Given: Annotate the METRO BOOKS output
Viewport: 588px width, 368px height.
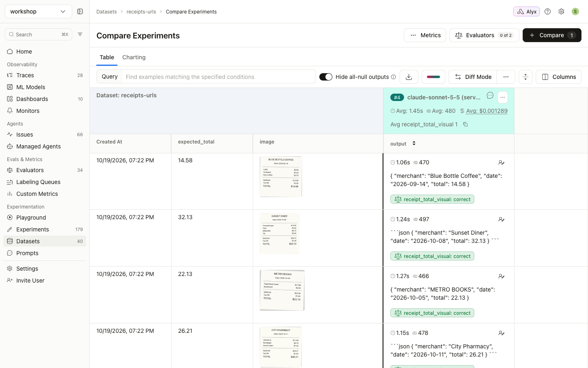Looking at the screenshot, I should [x=501, y=276].
